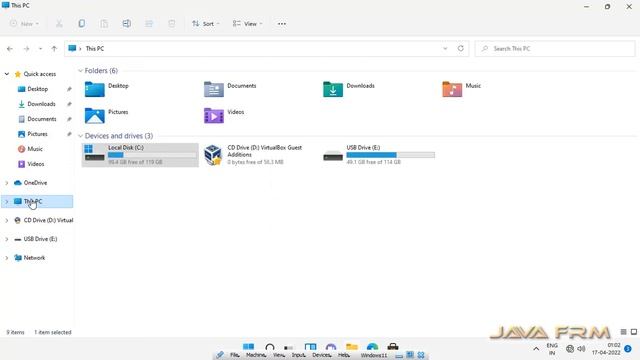Screen dimensions: 640x360
Task: Open recent locations dropdown arrow
Action: pos(40,49)
